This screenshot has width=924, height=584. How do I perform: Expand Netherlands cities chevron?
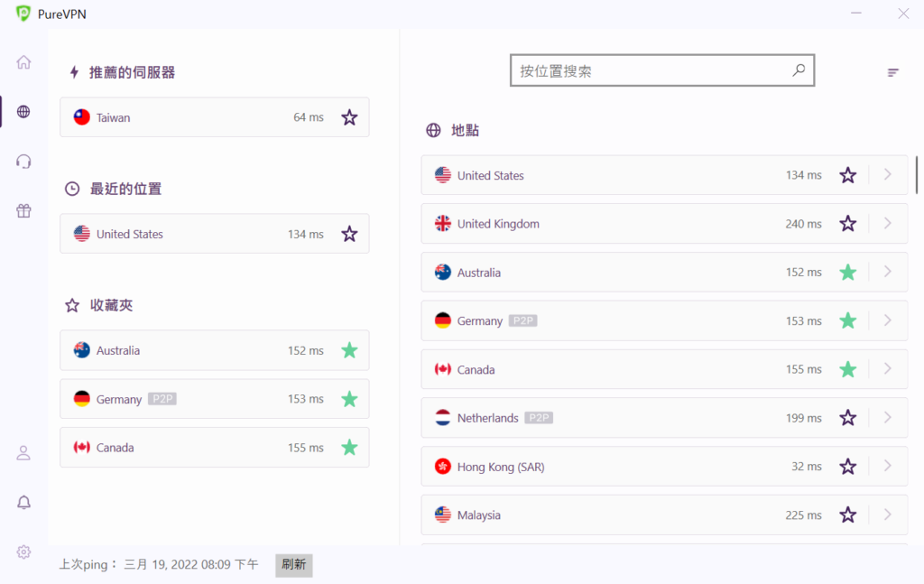pos(888,417)
